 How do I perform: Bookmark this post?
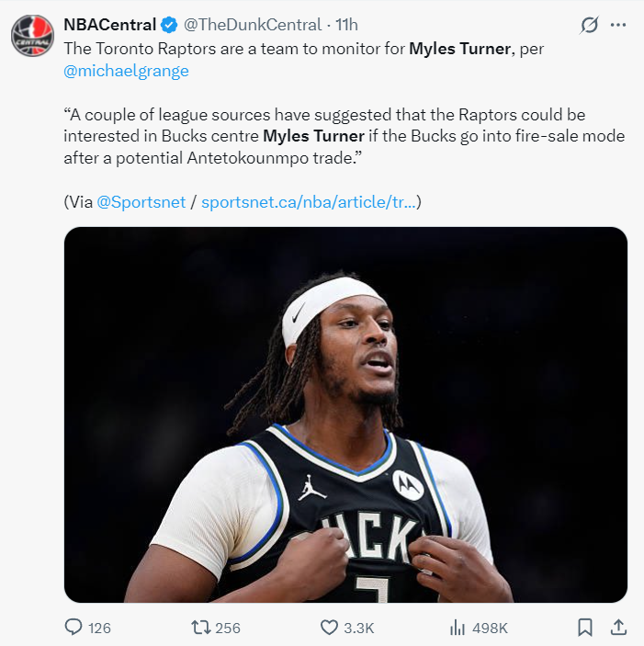point(585,628)
